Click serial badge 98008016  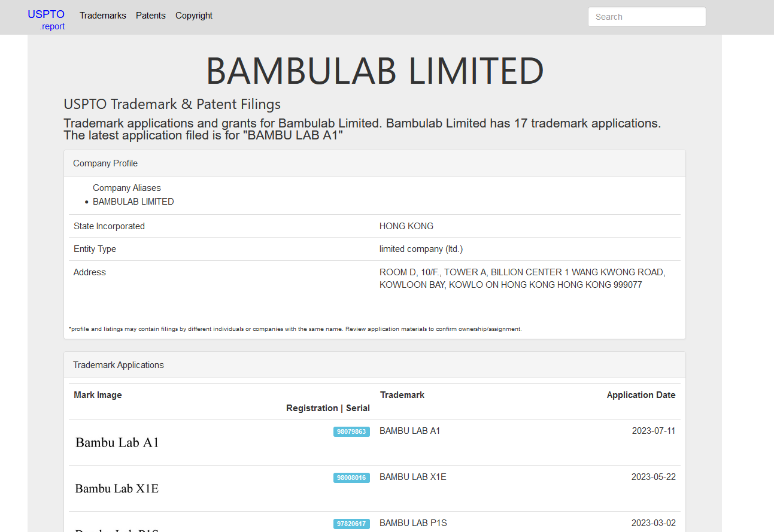351,478
